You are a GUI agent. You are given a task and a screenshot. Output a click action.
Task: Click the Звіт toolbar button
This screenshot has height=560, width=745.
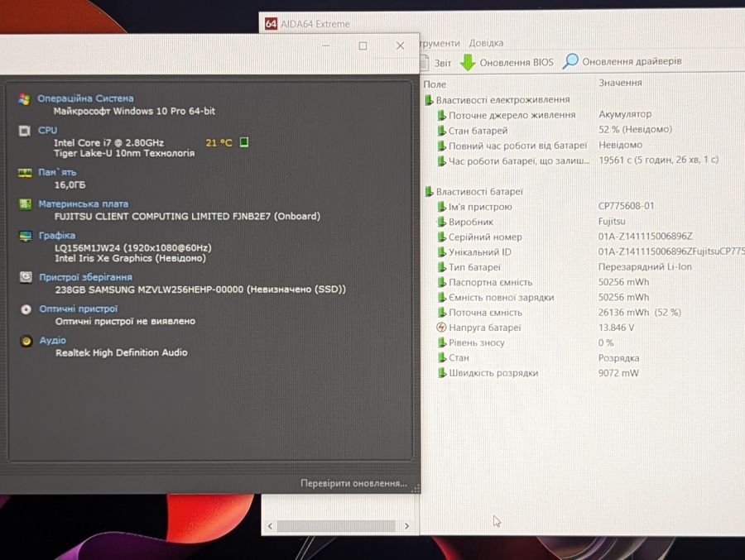[435, 62]
